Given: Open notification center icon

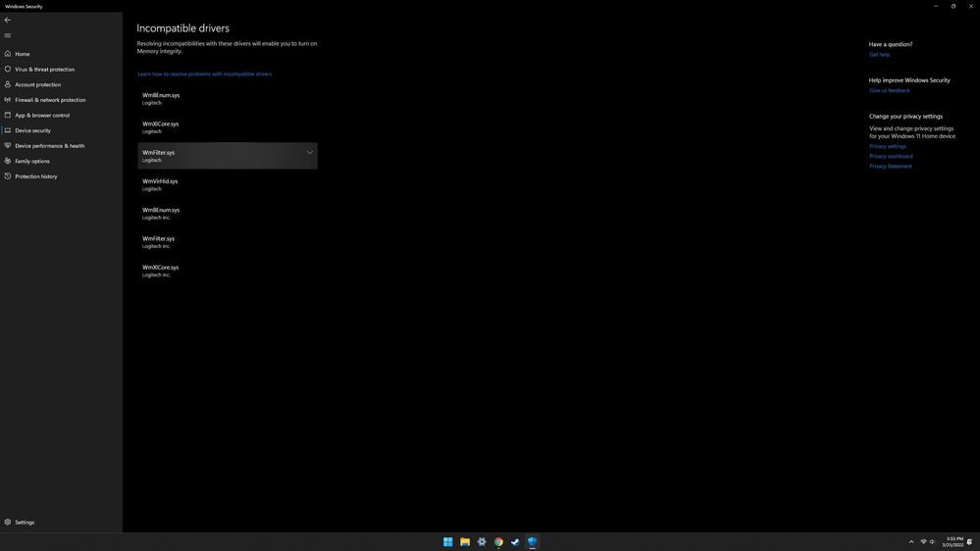Looking at the screenshot, I should click(970, 541).
